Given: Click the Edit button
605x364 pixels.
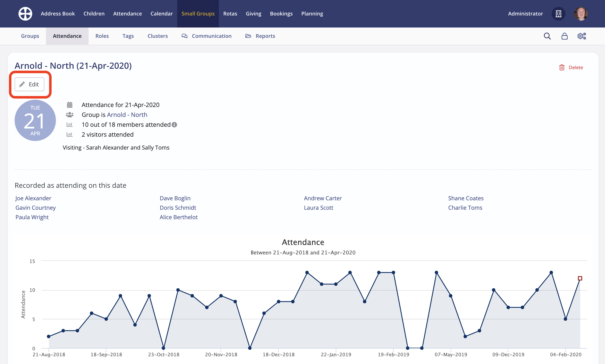Looking at the screenshot, I should click(x=29, y=84).
